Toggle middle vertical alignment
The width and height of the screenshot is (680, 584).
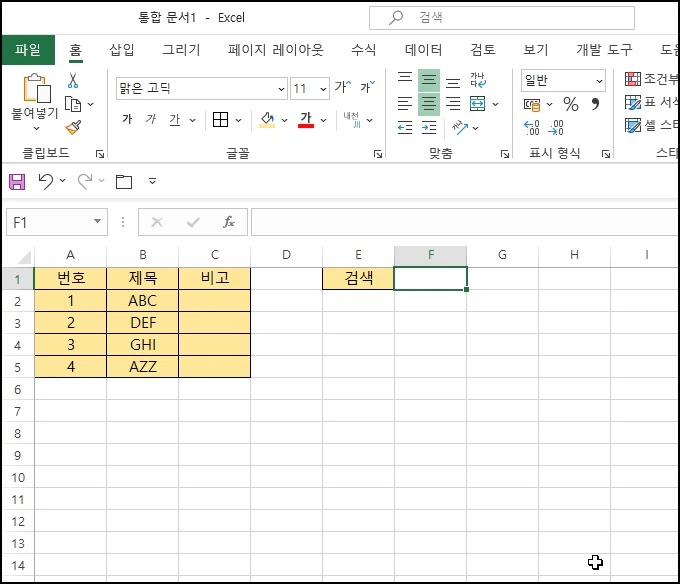(429, 80)
